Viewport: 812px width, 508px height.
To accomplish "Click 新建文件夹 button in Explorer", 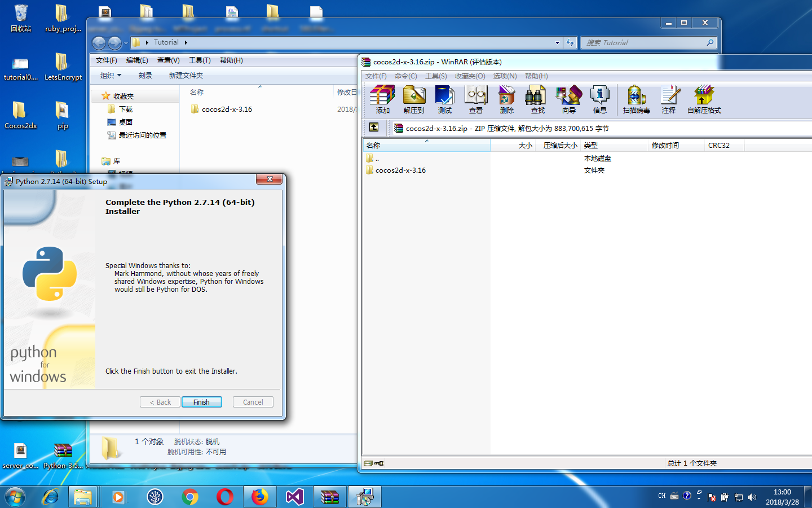I will (x=186, y=75).
